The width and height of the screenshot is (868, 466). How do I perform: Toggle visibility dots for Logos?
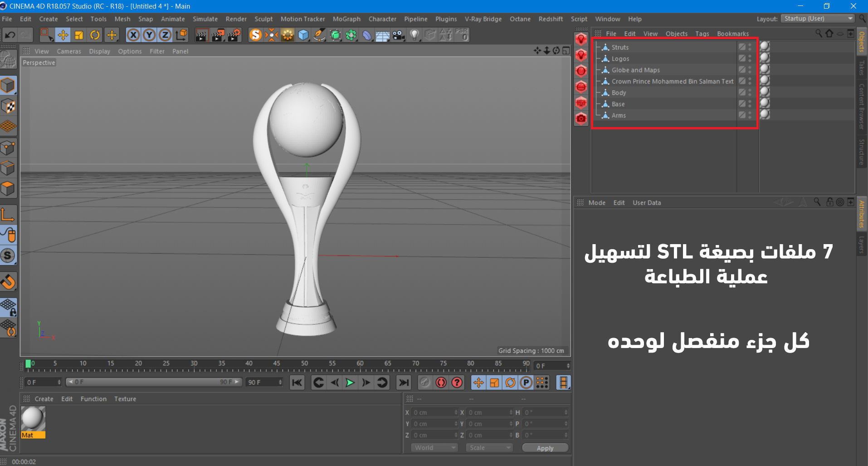[750, 59]
